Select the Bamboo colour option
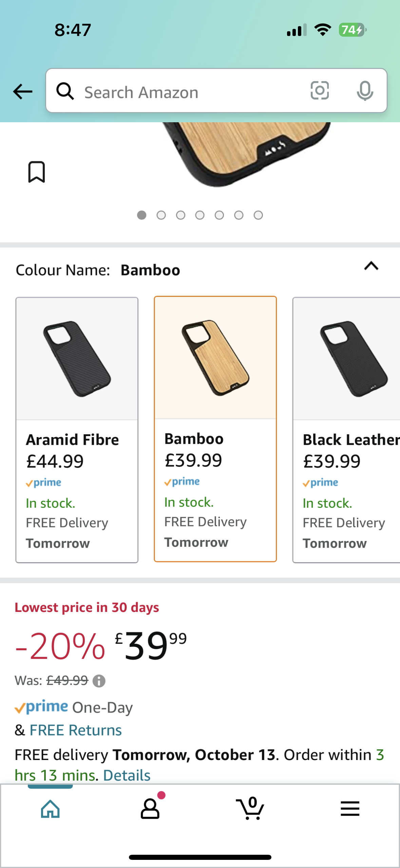This screenshot has height=868, width=400. pyautogui.click(x=215, y=429)
